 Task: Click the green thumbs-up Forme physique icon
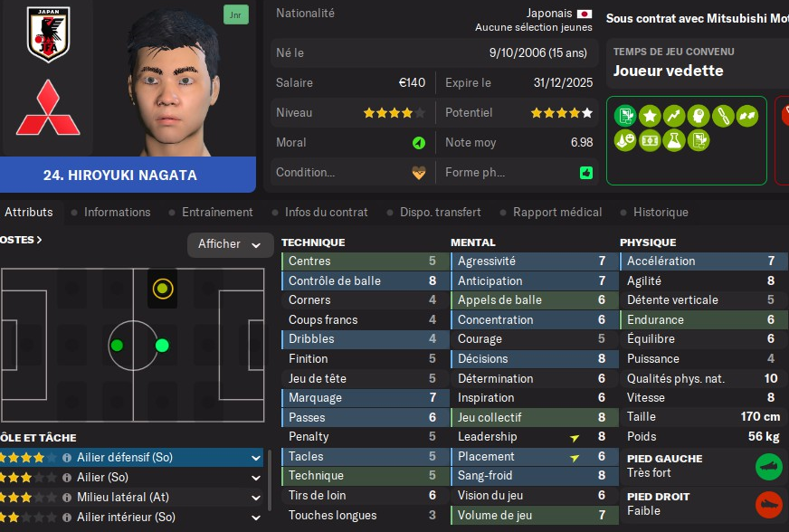[586, 173]
